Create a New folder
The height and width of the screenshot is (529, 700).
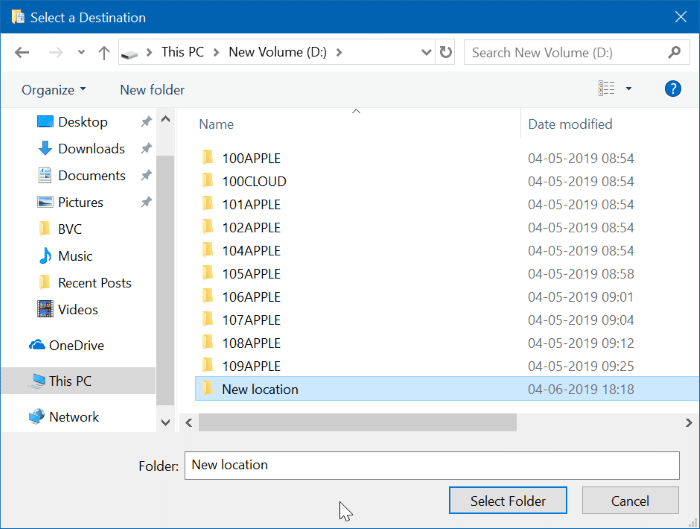click(x=152, y=90)
